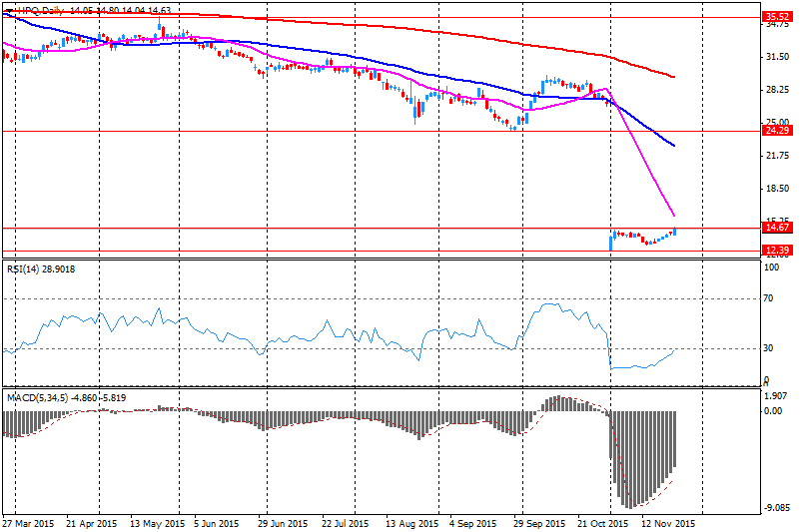Click the 21 Apr 2015 date label

click(91, 524)
